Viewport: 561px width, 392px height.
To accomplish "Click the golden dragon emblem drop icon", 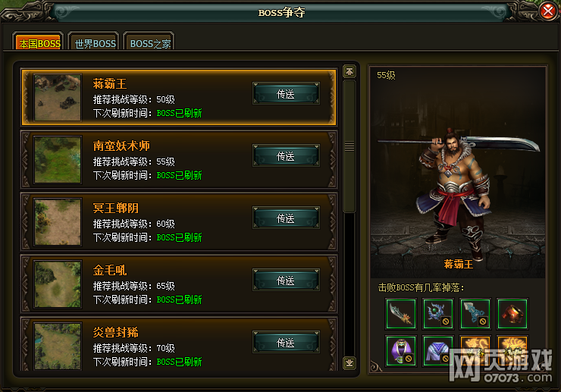I will 475,351.
